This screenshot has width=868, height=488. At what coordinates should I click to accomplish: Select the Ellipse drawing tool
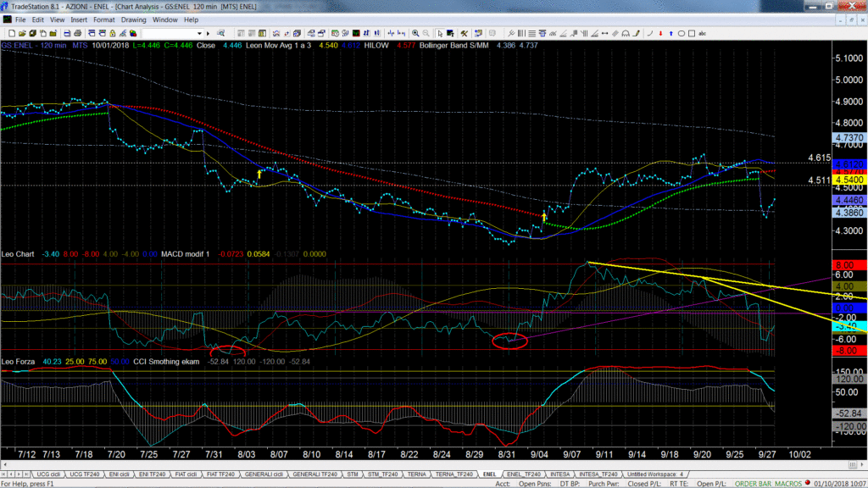point(682,34)
